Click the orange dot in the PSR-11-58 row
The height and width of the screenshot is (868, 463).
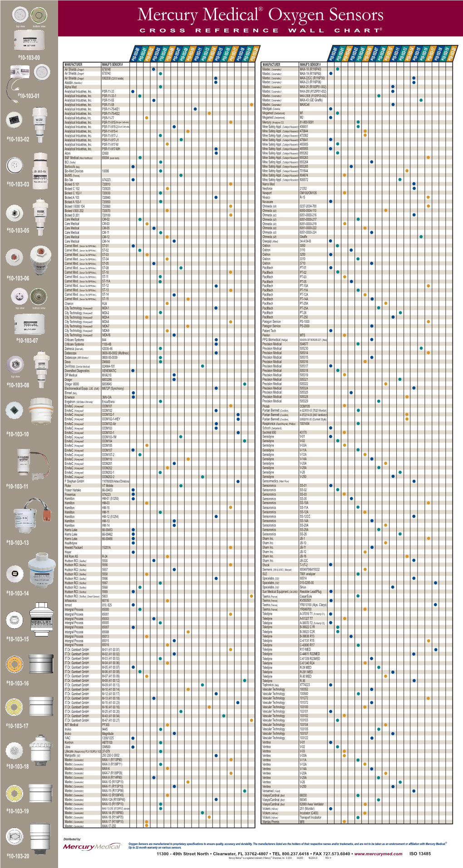251,105
